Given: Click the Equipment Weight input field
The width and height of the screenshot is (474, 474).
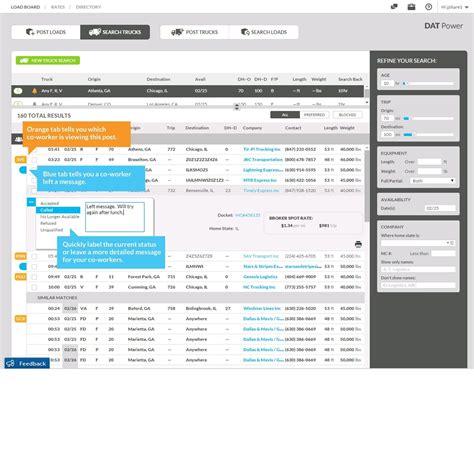Looking at the screenshot, I should pos(429,171).
